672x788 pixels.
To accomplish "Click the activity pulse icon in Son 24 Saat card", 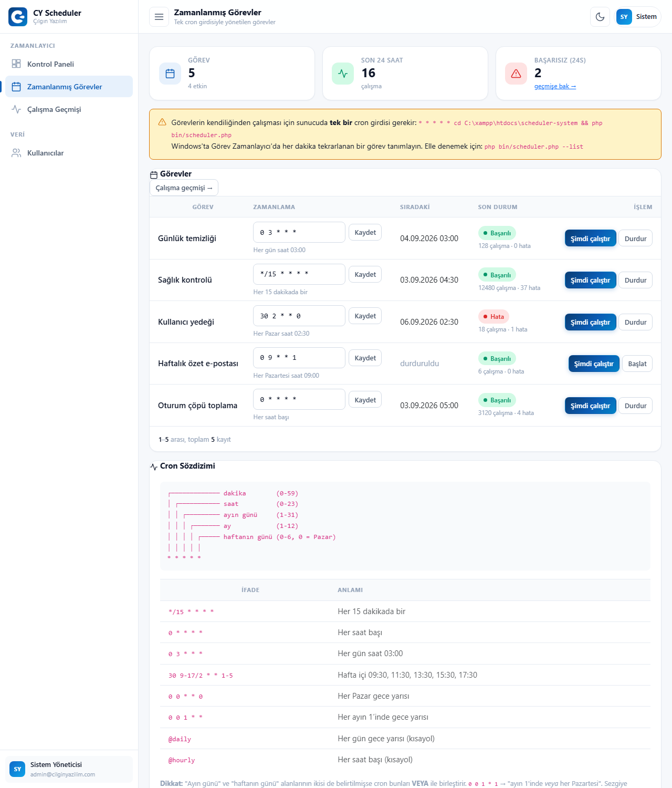I will coord(343,74).
